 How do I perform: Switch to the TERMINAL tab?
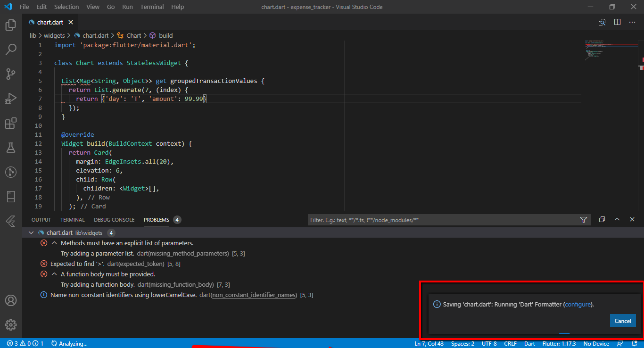click(72, 219)
